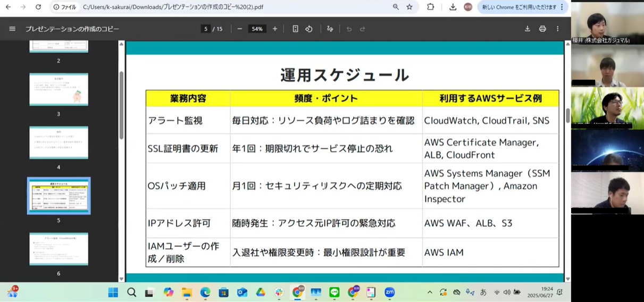Image resolution: width=644 pixels, height=302 pixels.
Task: Click the IAMユーザーの作成／削除 cell
Action: tap(188, 253)
